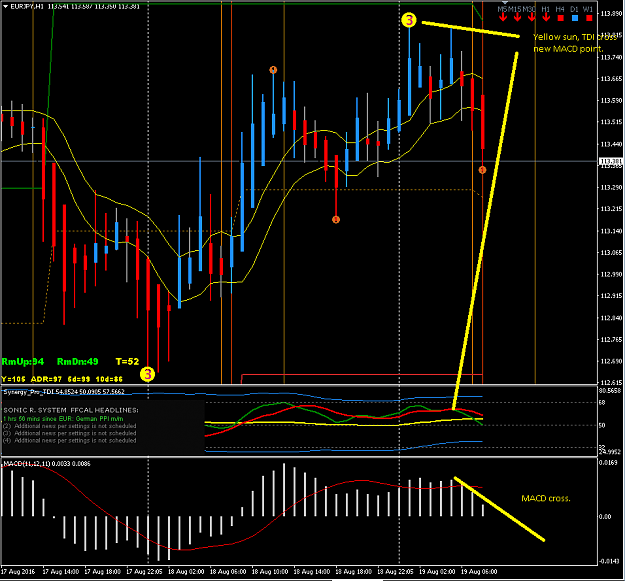625x581 pixels.
Task: Click the green German PPI m/m headline
Action: [63, 419]
